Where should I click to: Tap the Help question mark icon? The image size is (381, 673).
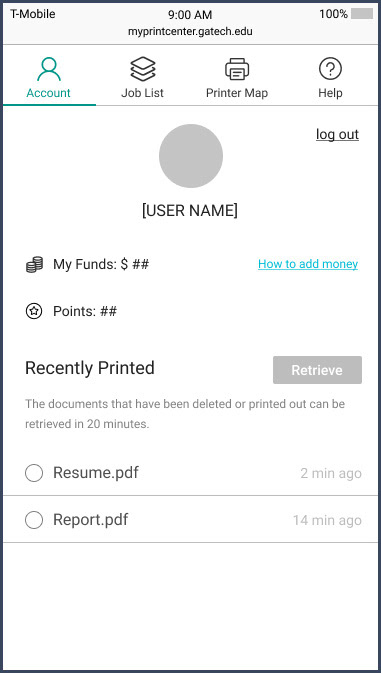330,69
